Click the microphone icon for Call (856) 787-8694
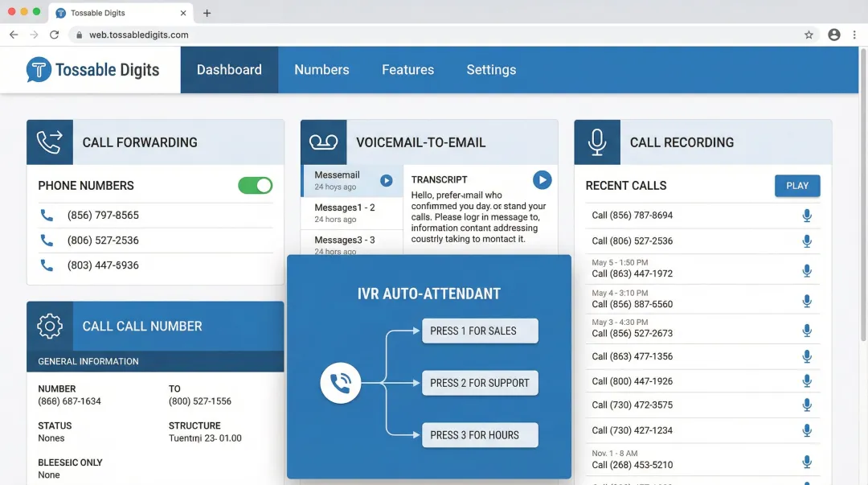868x485 pixels. (807, 215)
